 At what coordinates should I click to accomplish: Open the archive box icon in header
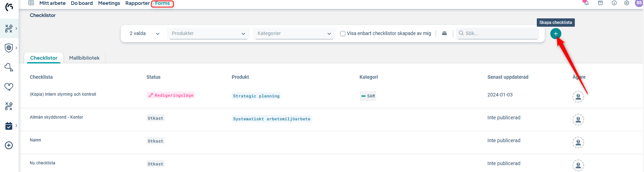click(600, 3)
